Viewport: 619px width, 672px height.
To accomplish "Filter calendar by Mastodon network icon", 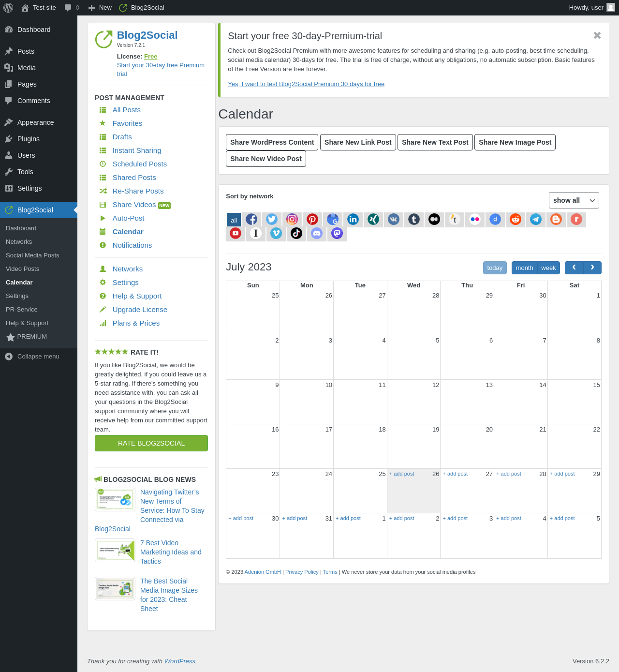I will click(x=337, y=233).
